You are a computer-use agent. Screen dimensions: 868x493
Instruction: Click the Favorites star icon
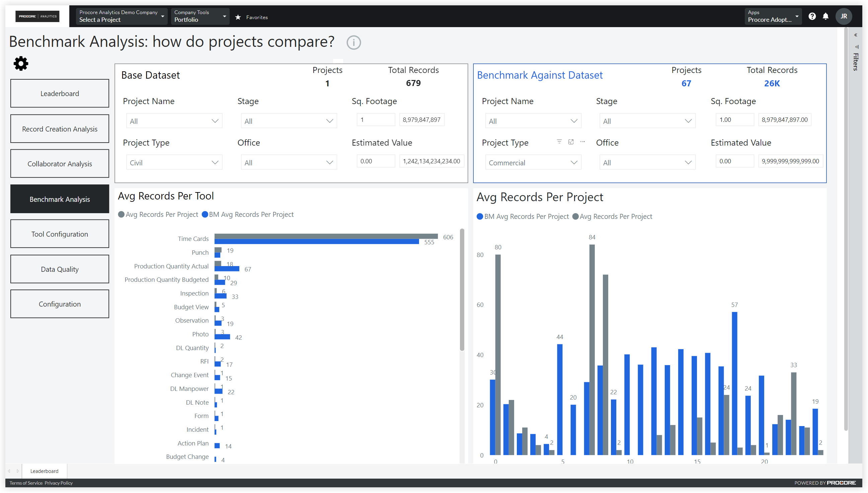click(x=238, y=17)
